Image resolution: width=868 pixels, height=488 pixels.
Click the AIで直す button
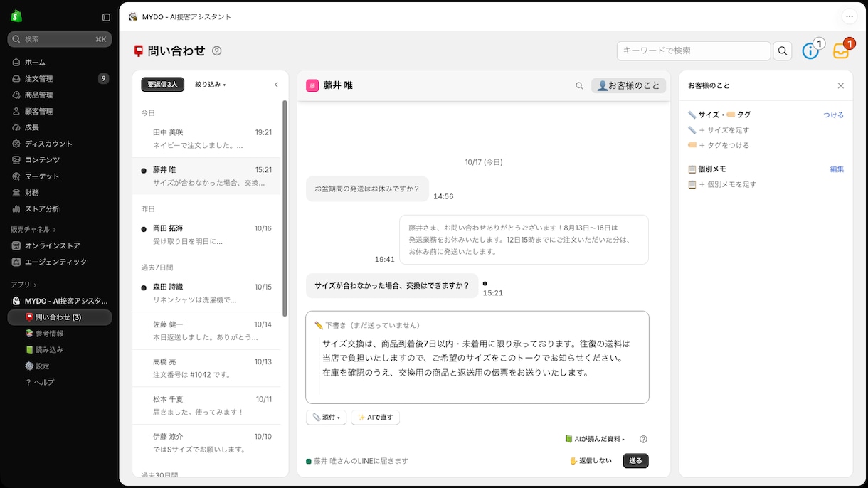coord(375,418)
